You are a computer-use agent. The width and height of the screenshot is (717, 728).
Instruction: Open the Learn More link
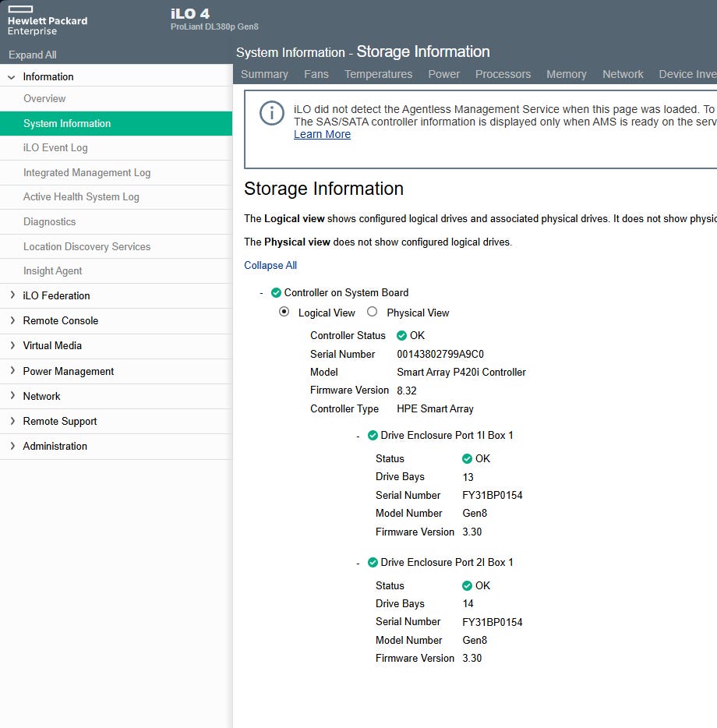[322, 134]
